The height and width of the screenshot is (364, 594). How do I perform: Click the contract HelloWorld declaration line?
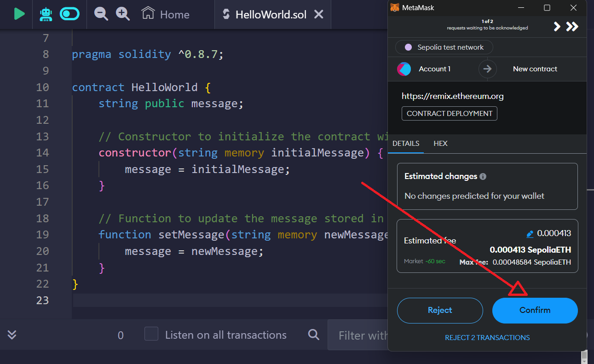pyautogui.click(x=141, y=87)
